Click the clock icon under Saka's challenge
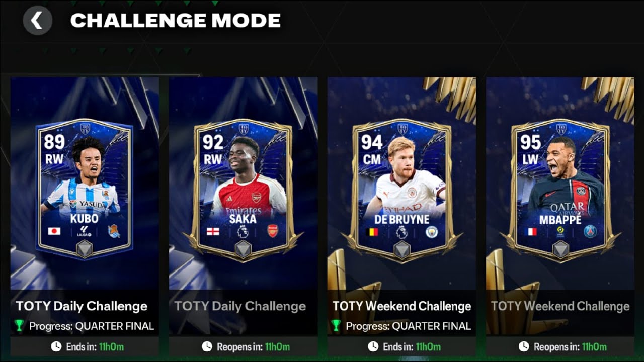The width and height of the screenshot is (644, 362). coord(207,346)
